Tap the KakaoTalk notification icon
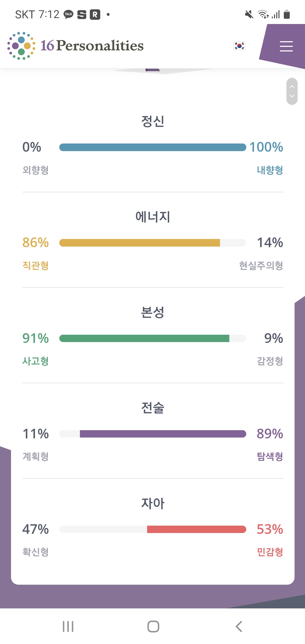 [68, 14]
